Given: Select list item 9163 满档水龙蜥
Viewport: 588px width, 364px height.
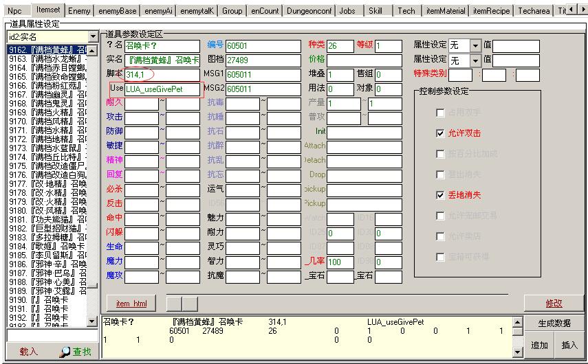Looking at the screenshot, I should [x=47, y=58].
